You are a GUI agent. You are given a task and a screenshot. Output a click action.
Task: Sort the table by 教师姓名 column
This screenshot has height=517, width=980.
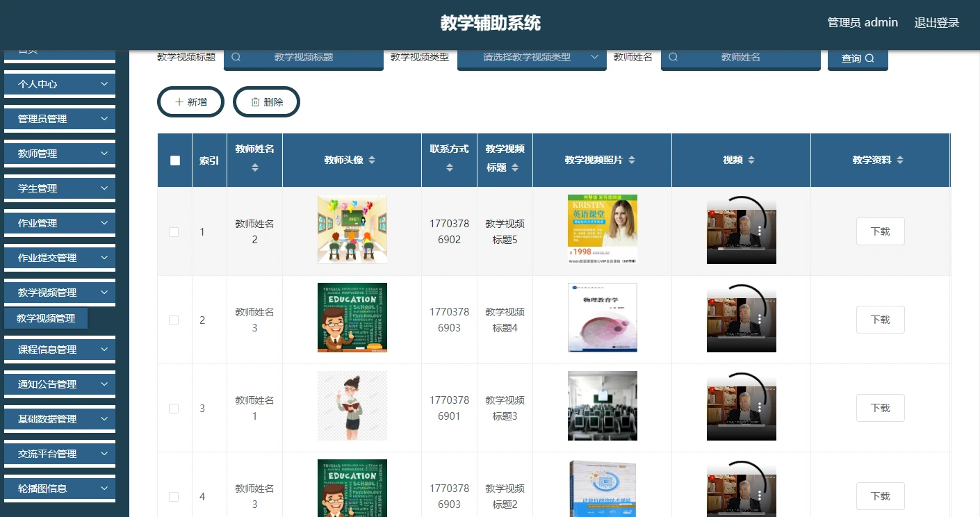coord(254,167)
